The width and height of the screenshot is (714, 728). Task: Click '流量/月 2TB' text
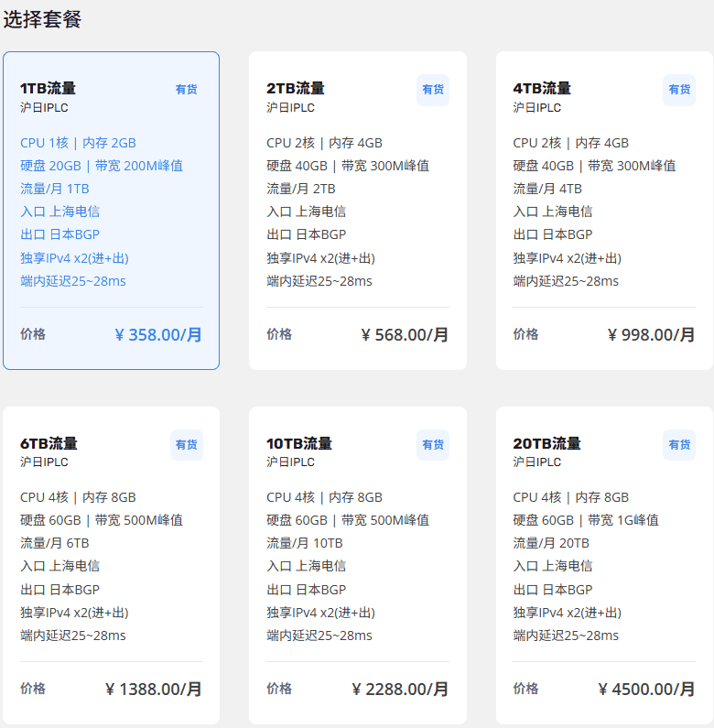[301, 189]
